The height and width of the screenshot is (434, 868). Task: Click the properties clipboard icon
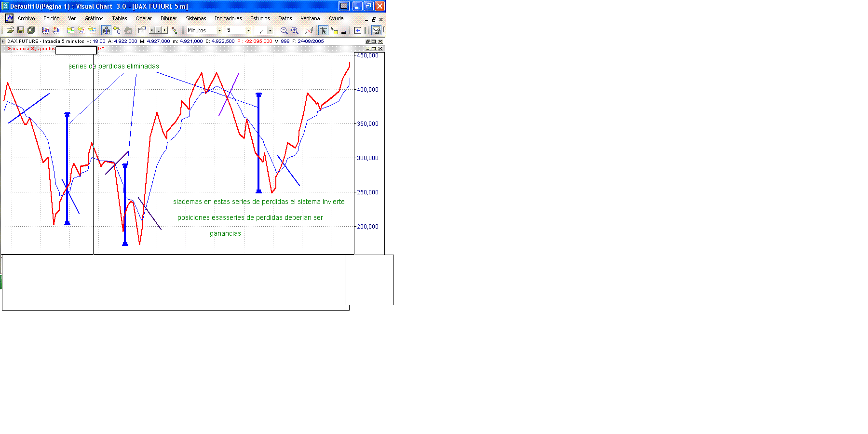pos(142,30)
